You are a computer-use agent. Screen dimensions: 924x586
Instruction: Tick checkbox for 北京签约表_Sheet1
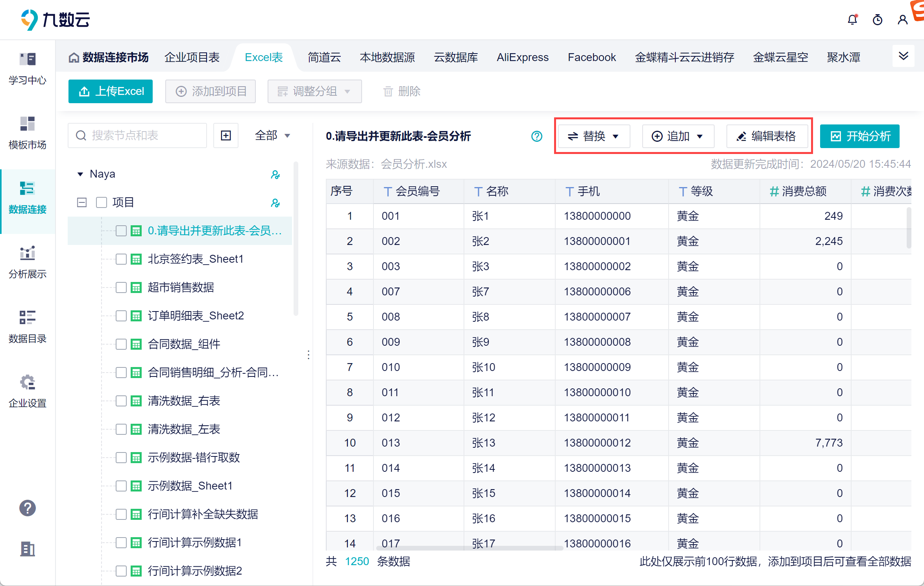click(x=121, y=259)
